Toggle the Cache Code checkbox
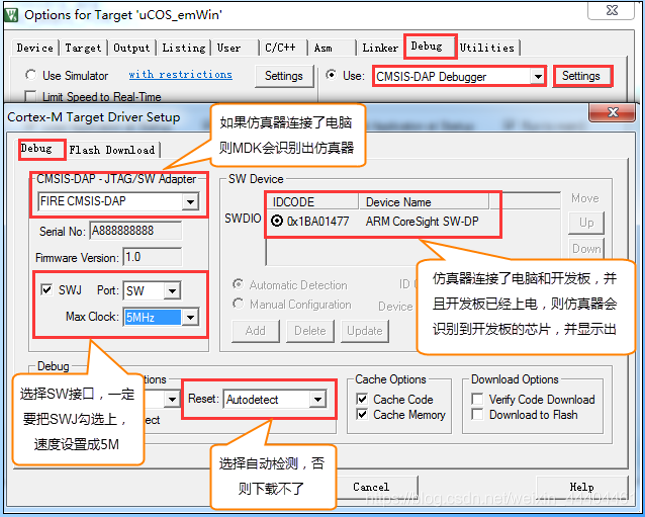 (362, 399)
